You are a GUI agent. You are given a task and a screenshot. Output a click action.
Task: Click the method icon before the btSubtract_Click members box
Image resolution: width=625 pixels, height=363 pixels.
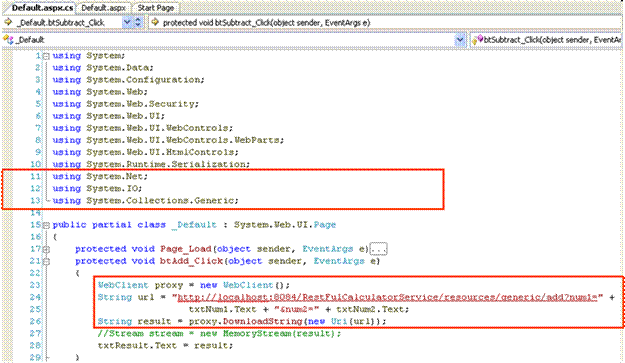point(478,40)
